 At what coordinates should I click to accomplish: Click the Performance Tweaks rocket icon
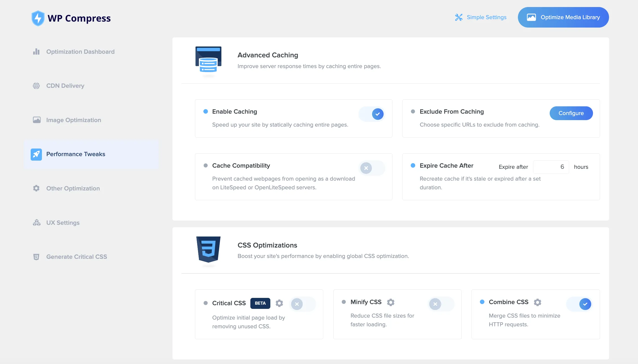coord(36,154)
